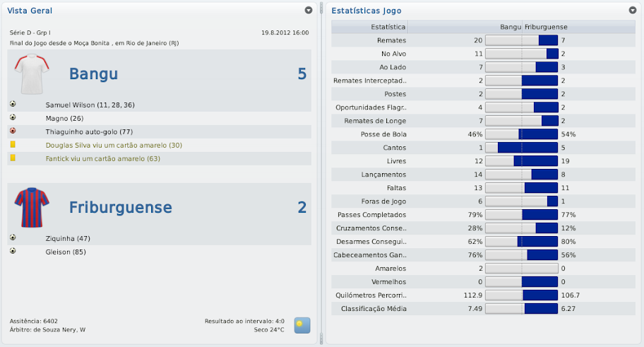This screenshot has height=347, width=644.
Task: Click the Posse de Bola possession bar
Action: point(522,134)
